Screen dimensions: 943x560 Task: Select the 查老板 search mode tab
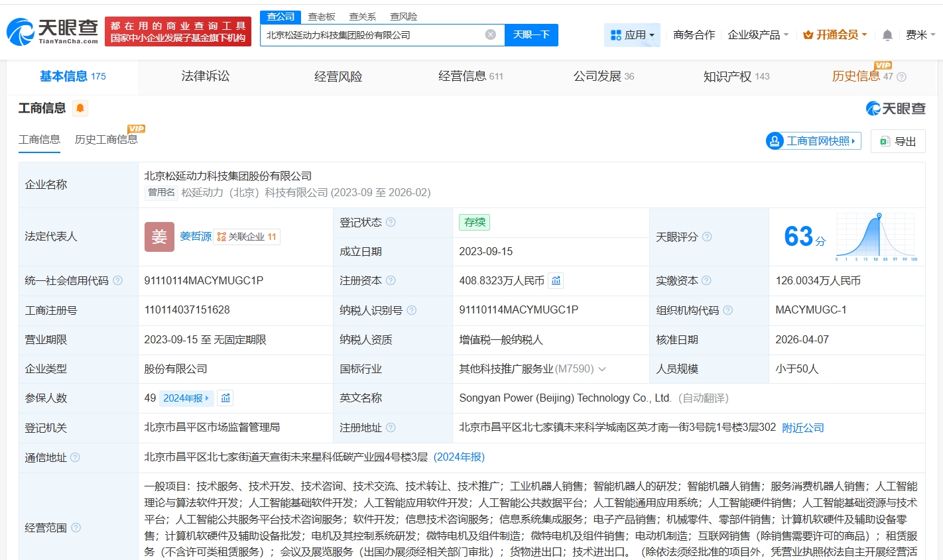[x=322, y=17]
